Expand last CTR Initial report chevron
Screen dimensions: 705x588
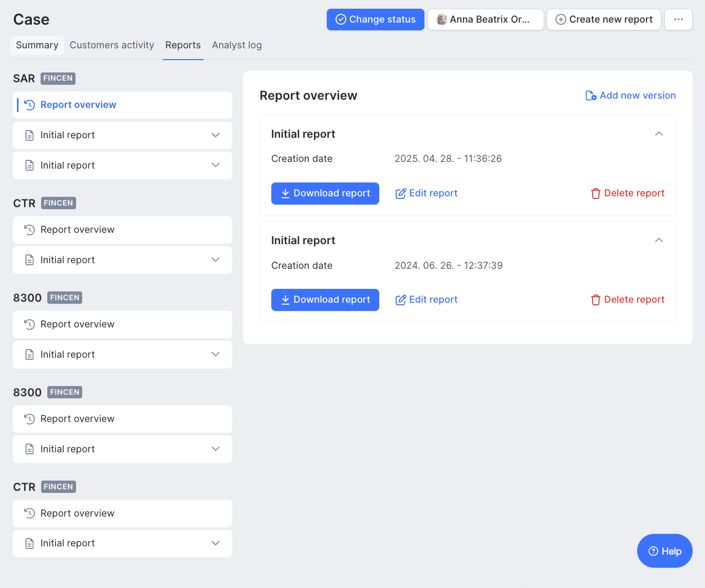[x=216, y=543]
